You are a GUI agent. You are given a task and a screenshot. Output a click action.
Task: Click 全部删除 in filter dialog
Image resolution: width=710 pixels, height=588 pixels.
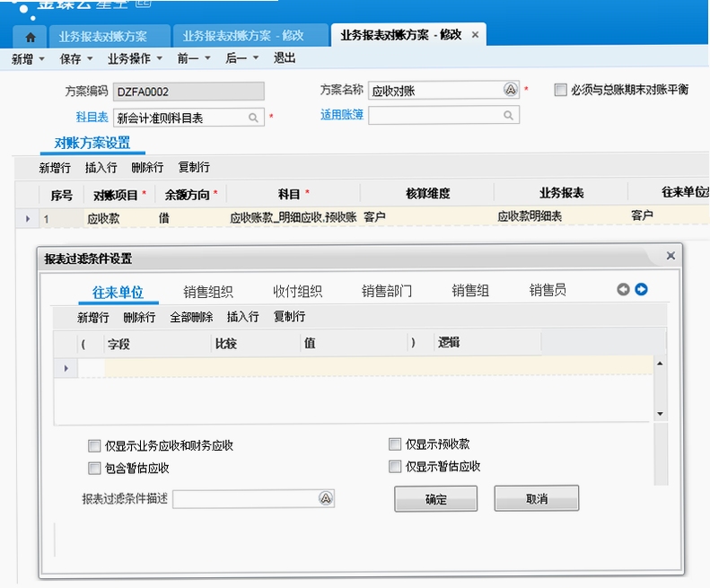[x=191, y=317]
